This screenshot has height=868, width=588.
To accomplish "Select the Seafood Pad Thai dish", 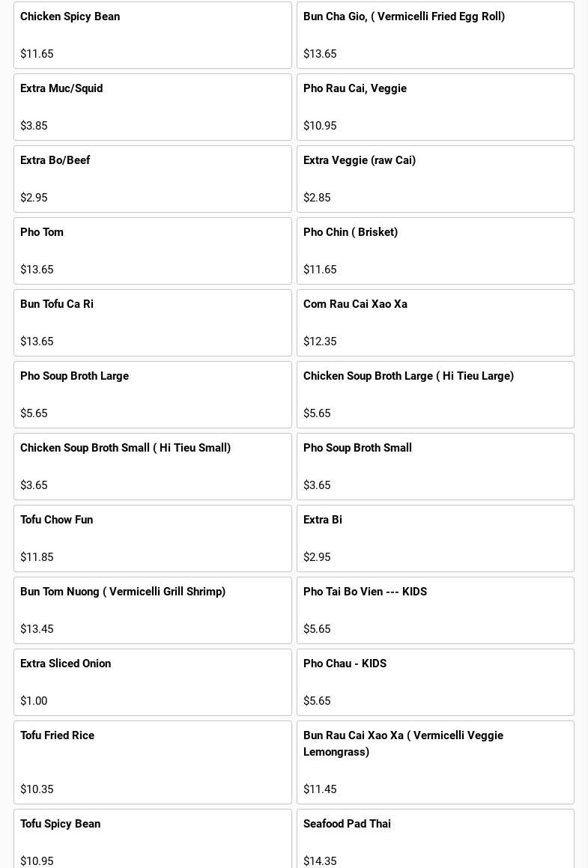I will click(435, 839).
